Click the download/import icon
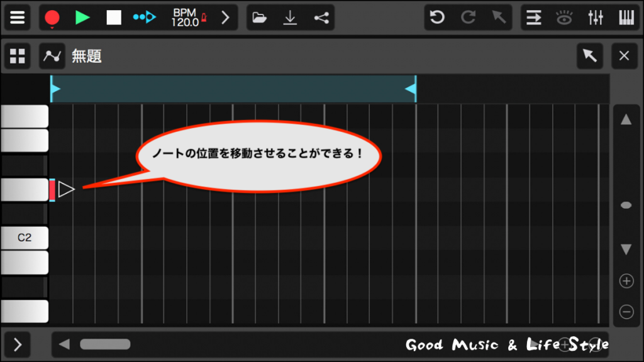644x362 pixels. [x=290, y=18]
